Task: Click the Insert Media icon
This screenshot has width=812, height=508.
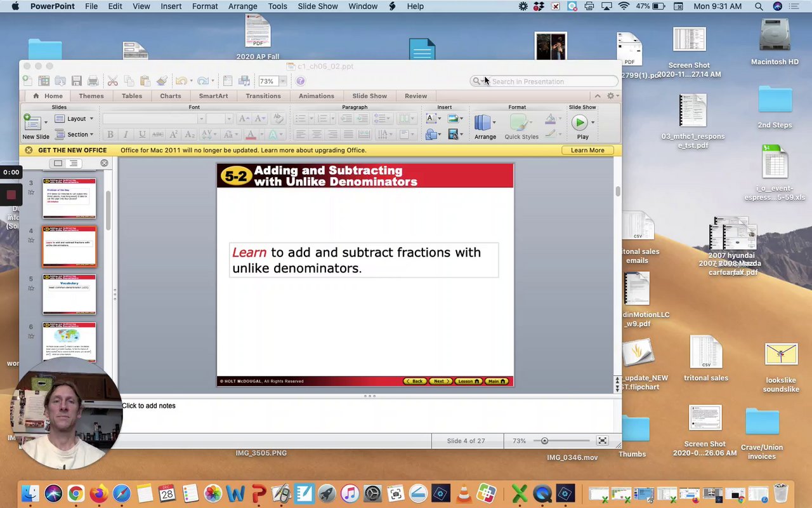Action: click(453, 134)
